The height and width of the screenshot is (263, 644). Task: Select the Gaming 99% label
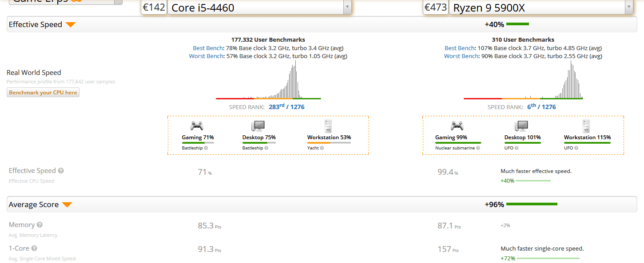(x=451, y=137)
